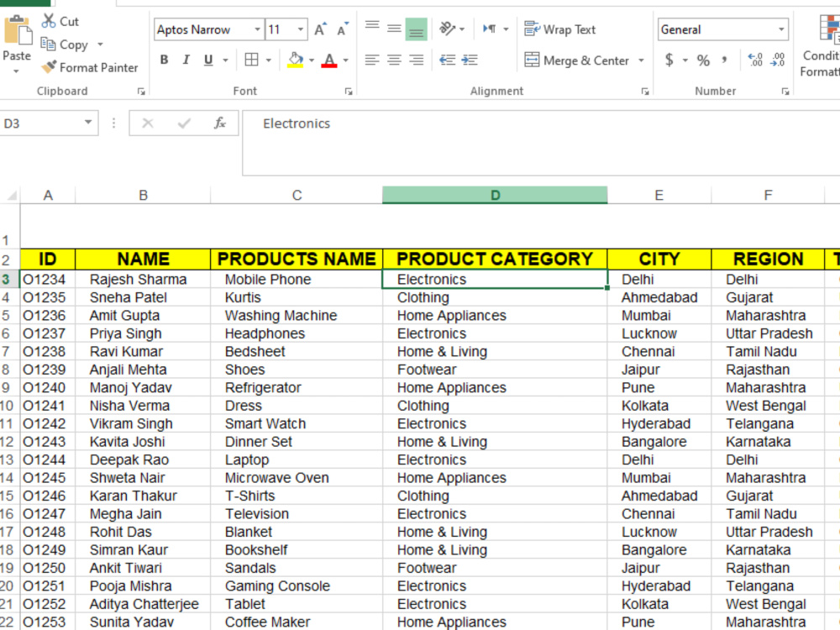Image resolution: width=840 pixels, height=630 pixels.
Task: Click the Paste clipboard icon
Action: coord(17,30)
